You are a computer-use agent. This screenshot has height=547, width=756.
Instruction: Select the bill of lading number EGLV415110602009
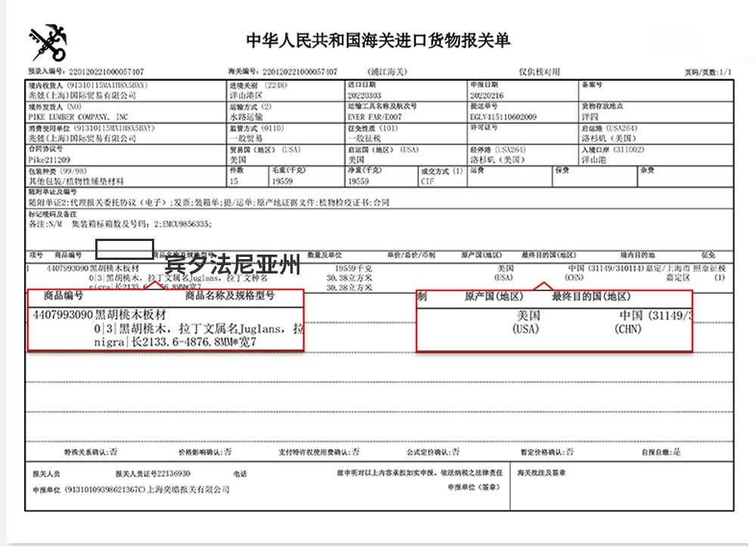503,117
